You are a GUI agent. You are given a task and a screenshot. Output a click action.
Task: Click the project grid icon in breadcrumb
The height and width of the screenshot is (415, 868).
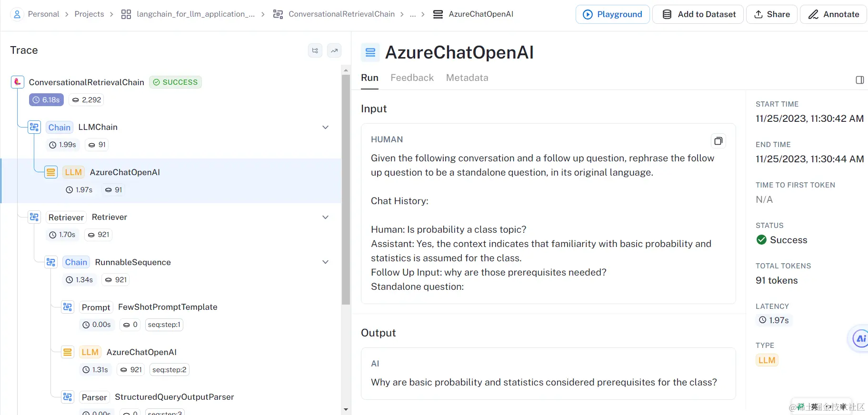pyautogui.click(x=126, y=14)
